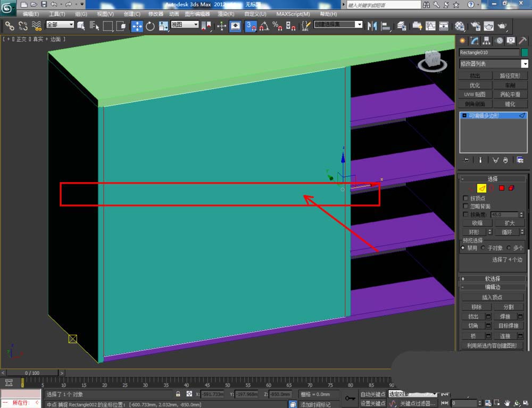Activate the Select and Rotate tool
The width and height of the screenshot is (532, 408).
click(x=150, y=26)
